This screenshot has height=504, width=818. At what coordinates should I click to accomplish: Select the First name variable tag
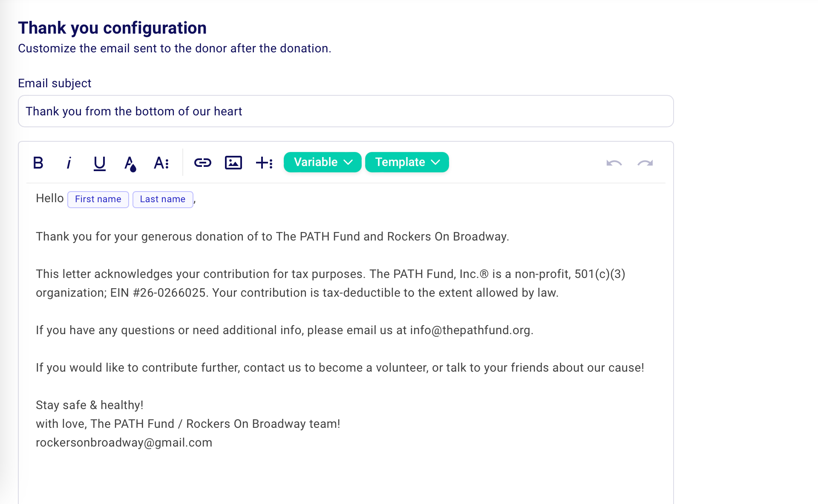(x=98, y=199)
